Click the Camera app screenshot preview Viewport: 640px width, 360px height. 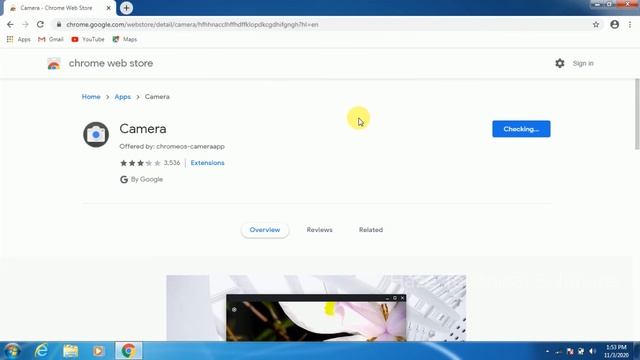coord(316,308)
